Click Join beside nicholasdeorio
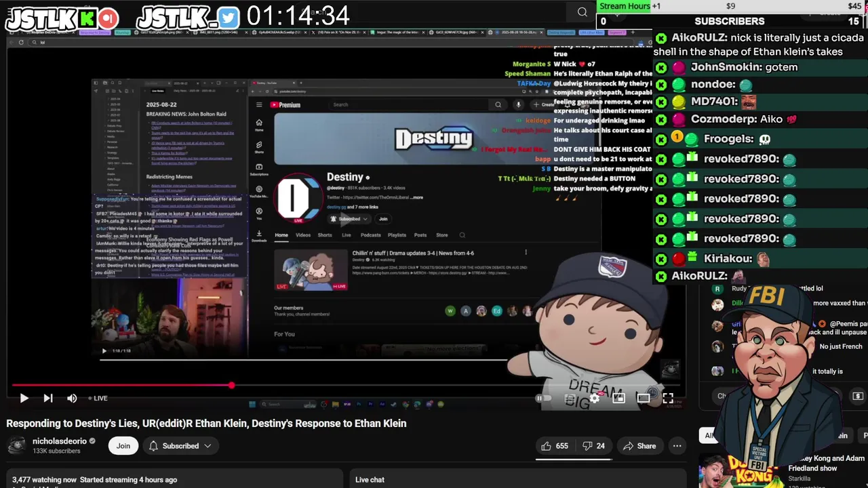This screenshot has width=868, height=488. (x=123, y=446)
